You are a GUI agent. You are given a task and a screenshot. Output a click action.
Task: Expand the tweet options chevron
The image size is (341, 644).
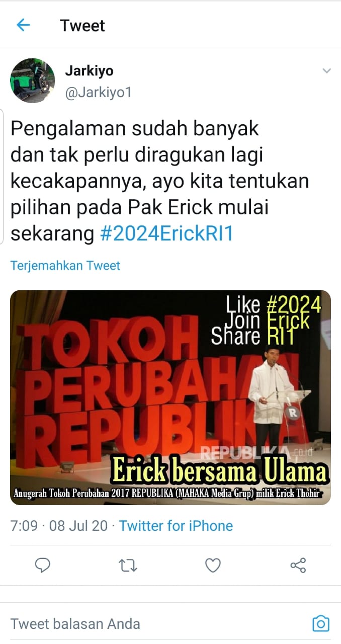point(327,71)
